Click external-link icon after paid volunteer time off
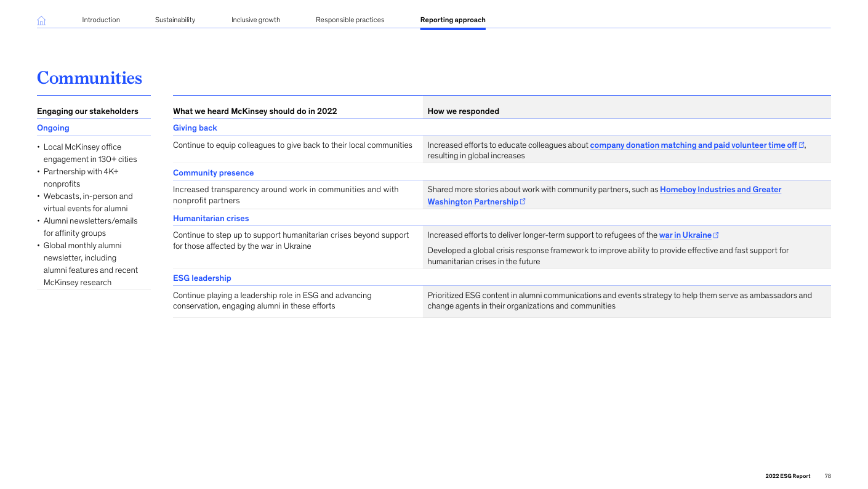The image size is (868, 489). (801, 145)
